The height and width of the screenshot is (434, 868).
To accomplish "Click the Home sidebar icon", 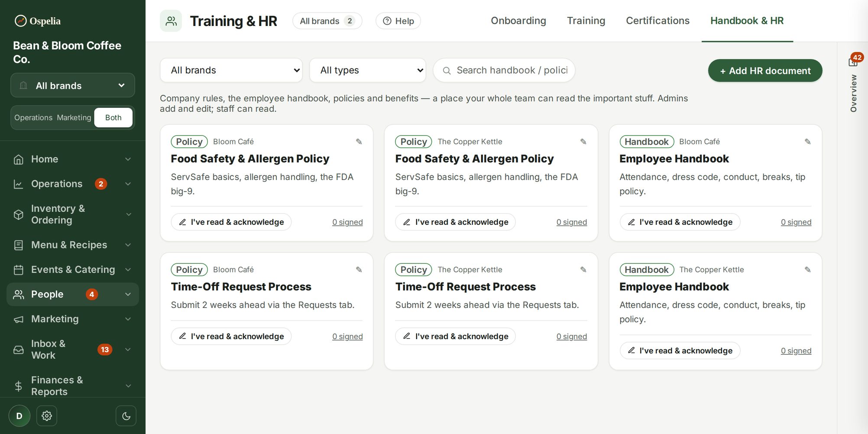I will (x=19, y=159).
